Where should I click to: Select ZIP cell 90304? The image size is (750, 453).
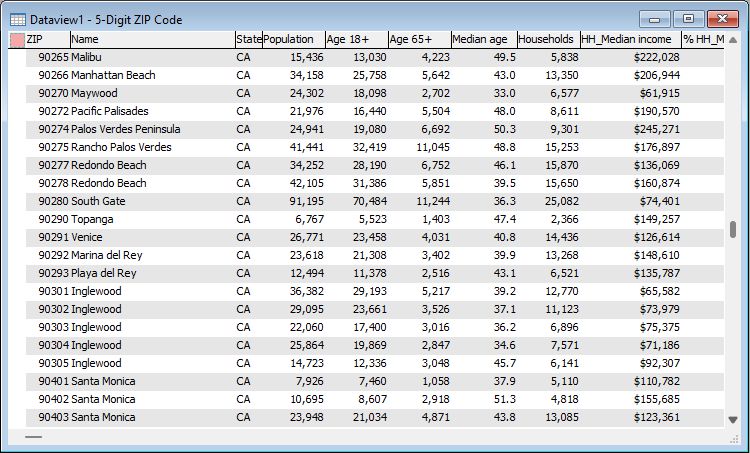[54, 345]
